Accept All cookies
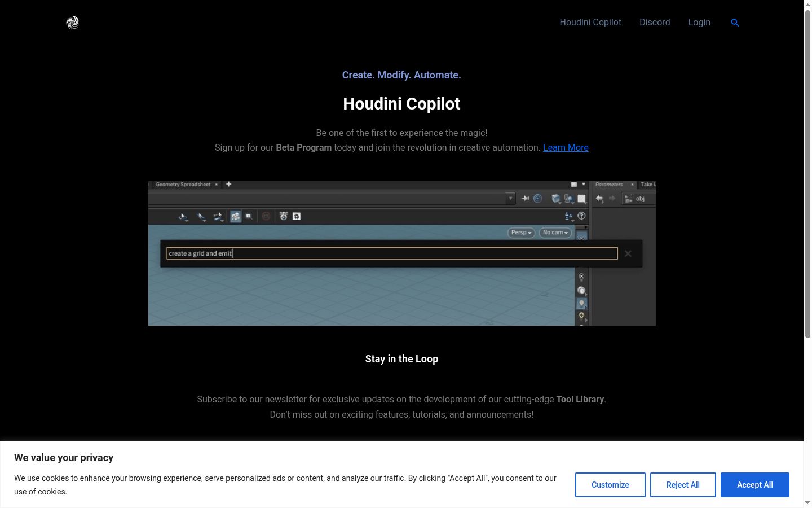The height and width of the screenshot is (508, 812). 755,485
